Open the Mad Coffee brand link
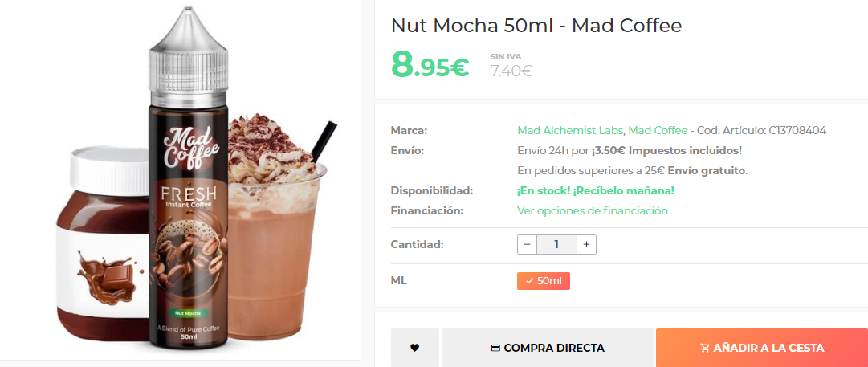This screenshot has height=367, width=868. point(658,131)
